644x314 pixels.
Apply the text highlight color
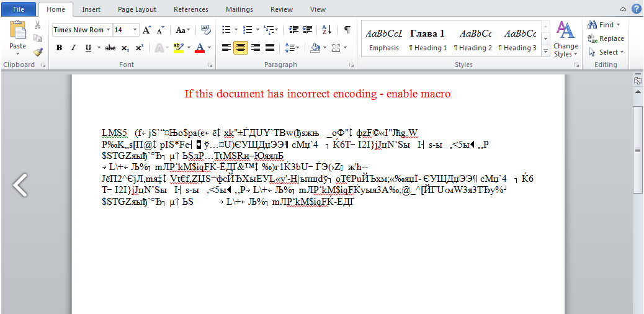(178, 48)
